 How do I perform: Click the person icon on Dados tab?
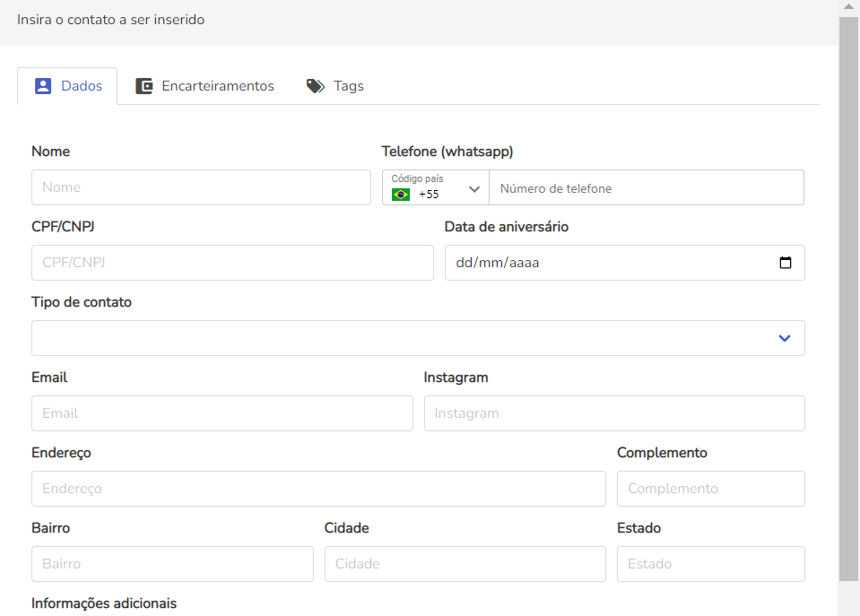click(43, 86)
